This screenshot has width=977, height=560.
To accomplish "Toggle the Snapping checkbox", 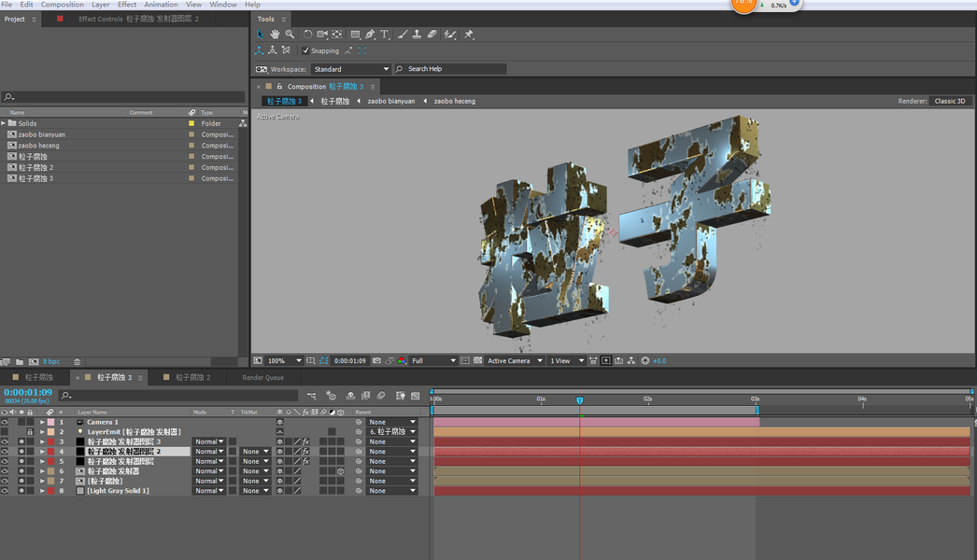I will (x=305, y=50).
